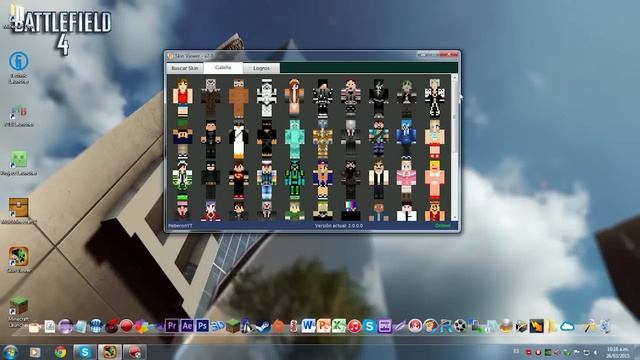
Task: Select the plain brown skin thumbnail
Action: [x=238, y=98]
